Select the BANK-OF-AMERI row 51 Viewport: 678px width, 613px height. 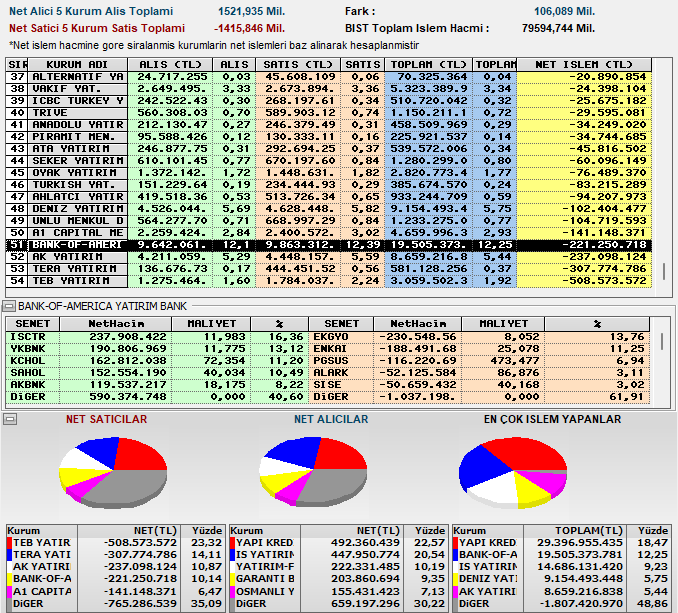coord(329,245)
